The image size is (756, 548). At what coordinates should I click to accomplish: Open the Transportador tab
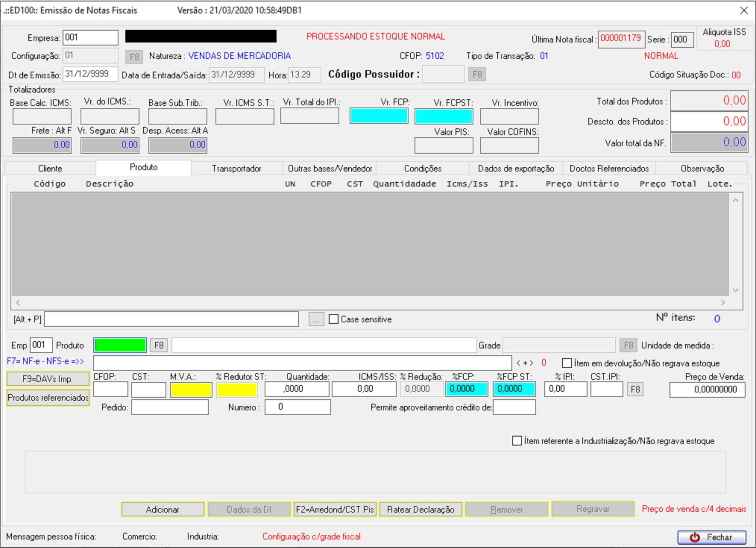click(x=236, y=168)
